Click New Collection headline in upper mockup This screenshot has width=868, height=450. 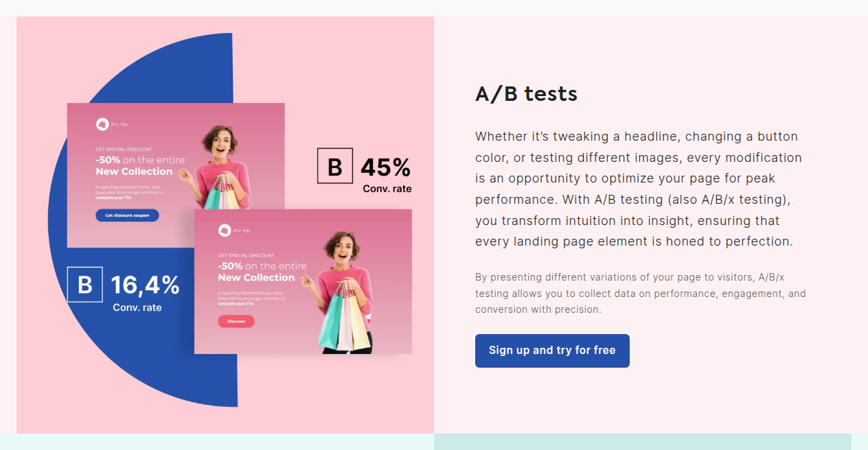click(134, 171)
